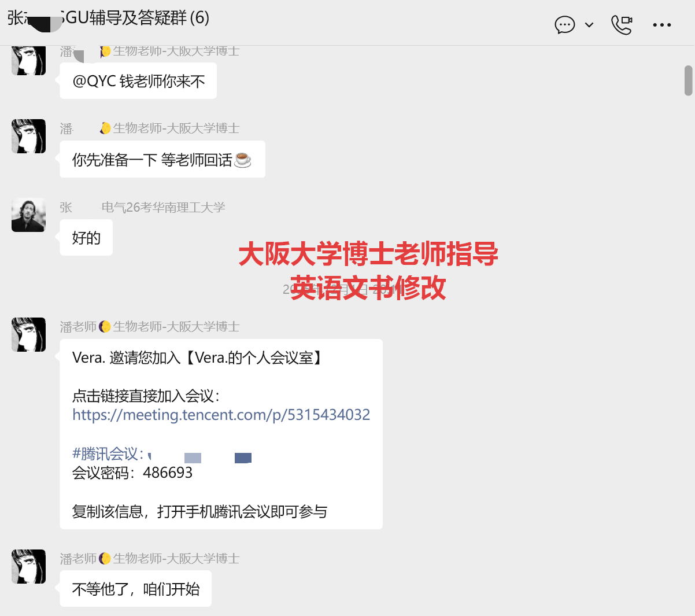
Task: Click avatar beside 你先准备一下 message
Action: pyautogui.click(x=28, y=136)
